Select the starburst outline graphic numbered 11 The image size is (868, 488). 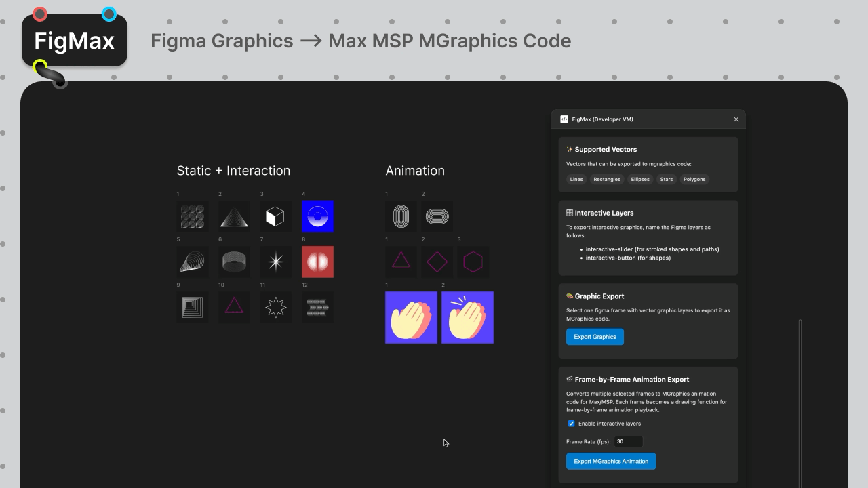276,307
